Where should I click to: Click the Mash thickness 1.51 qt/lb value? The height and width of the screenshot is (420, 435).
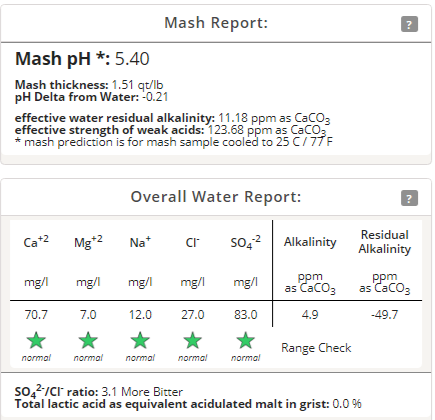[137, 85]
